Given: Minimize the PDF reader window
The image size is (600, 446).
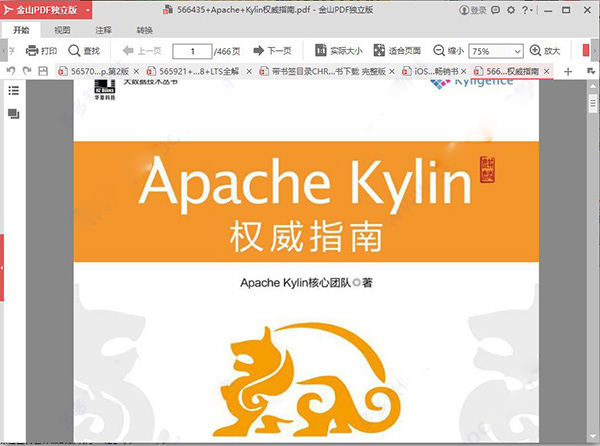Looking at the screenshot, I should coord(548,11).
